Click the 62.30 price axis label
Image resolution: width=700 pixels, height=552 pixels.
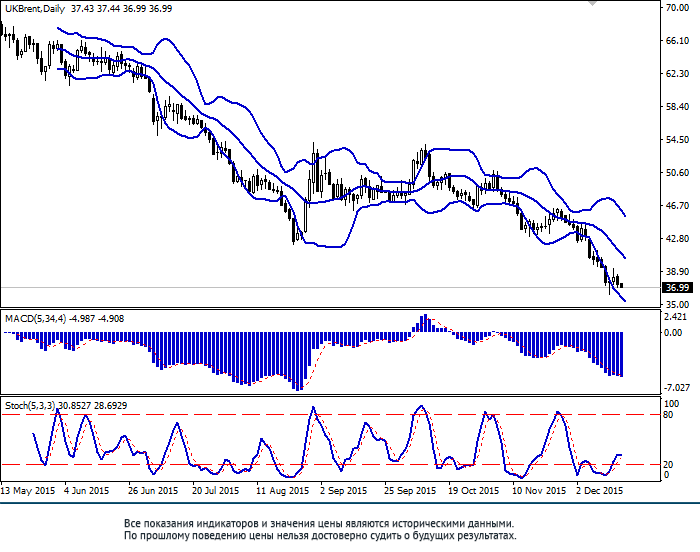tap(677, 73)
